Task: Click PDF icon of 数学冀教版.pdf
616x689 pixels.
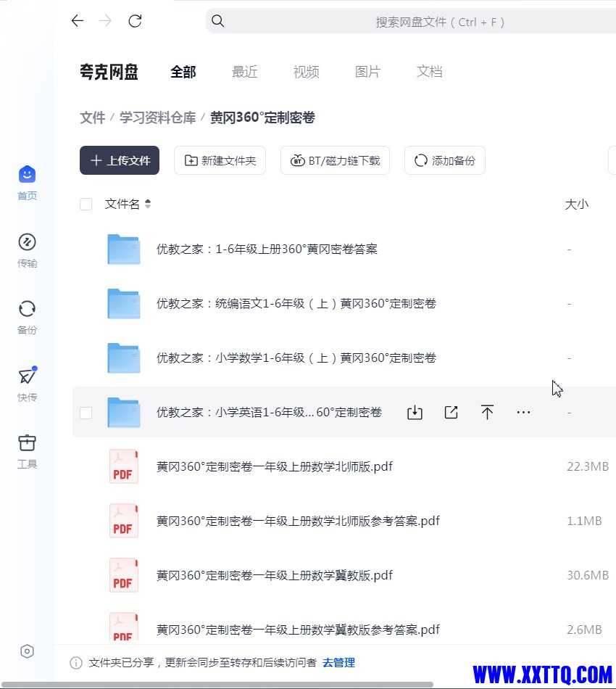Action: coord(123,576)
